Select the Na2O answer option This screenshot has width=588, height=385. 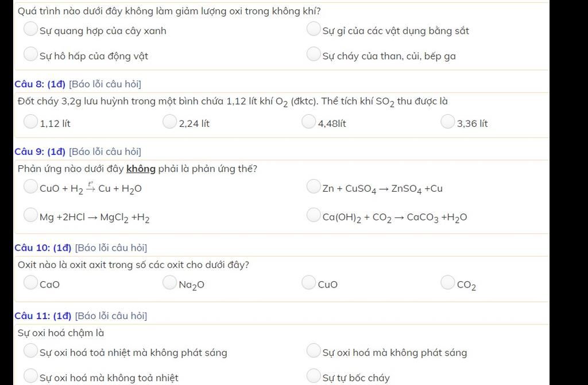click(170, 283)
